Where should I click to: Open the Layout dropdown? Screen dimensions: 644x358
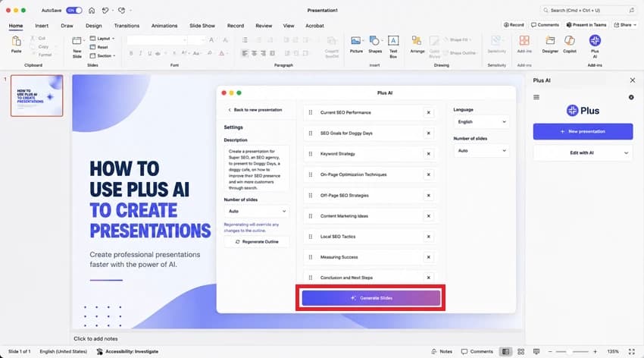click(102, 38)
